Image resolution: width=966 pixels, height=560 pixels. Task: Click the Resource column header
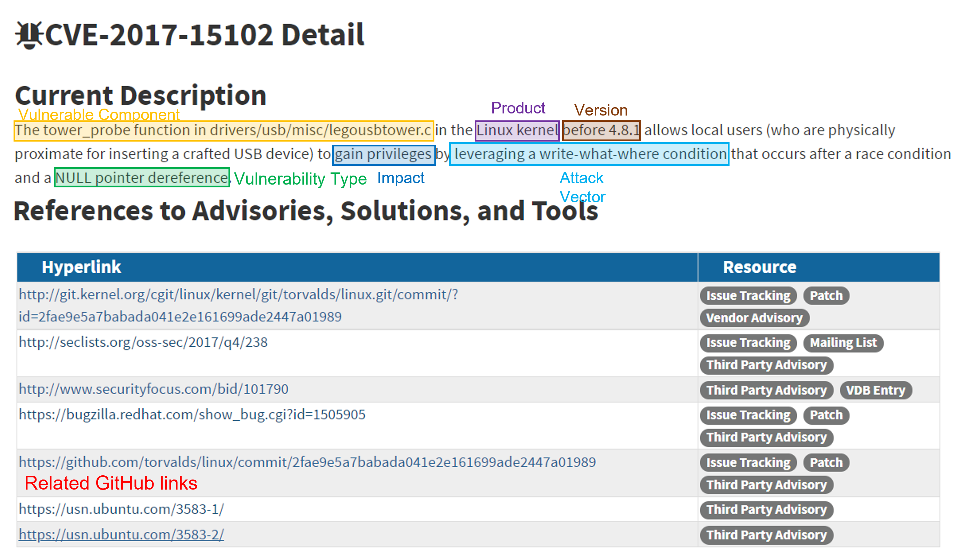819,268
